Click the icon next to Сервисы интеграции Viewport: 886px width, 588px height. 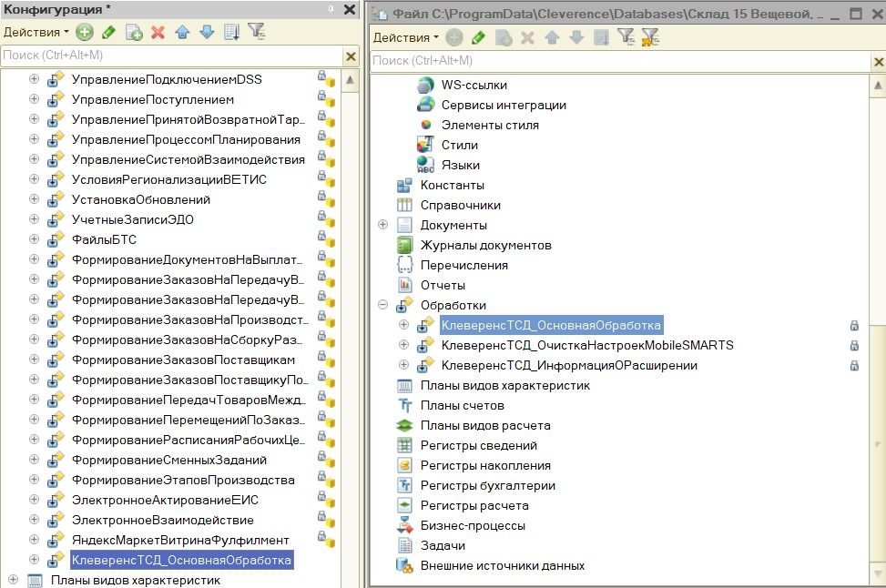425,105
